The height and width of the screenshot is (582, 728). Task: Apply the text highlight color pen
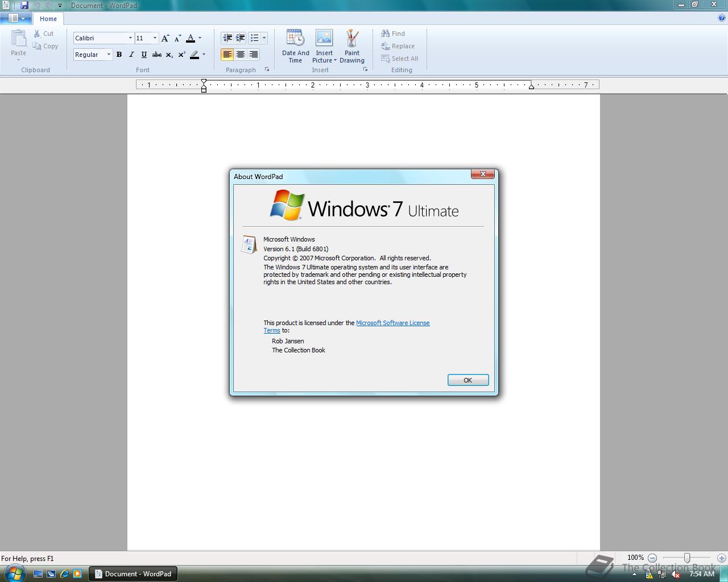[x=195, y=55]
